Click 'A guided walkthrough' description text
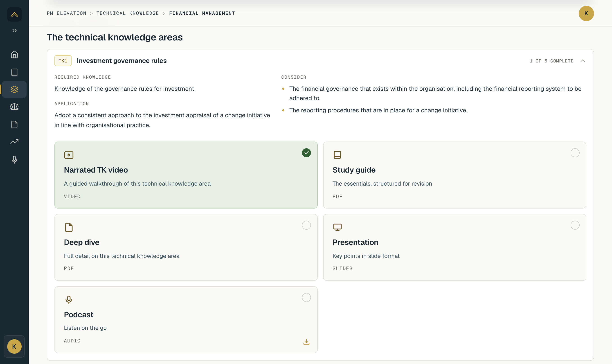The height and width of the screenshot is (364, 612). point(137,184)
